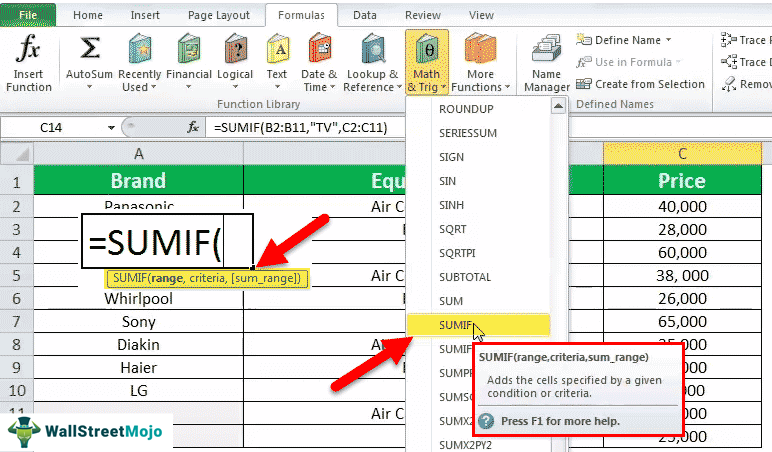
Task: Expand the Text functions dropdown arrow
Action: click(278, 87)
